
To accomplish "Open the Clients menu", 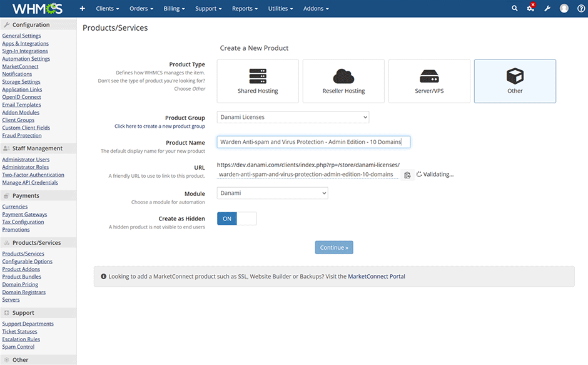I will coord(107,9).
